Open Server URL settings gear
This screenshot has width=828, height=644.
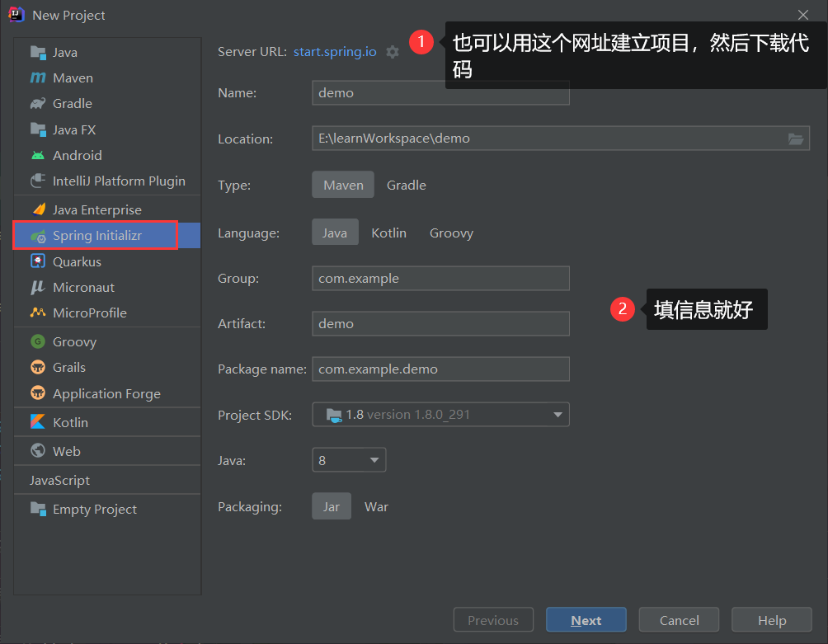click(x=393, y=52)
